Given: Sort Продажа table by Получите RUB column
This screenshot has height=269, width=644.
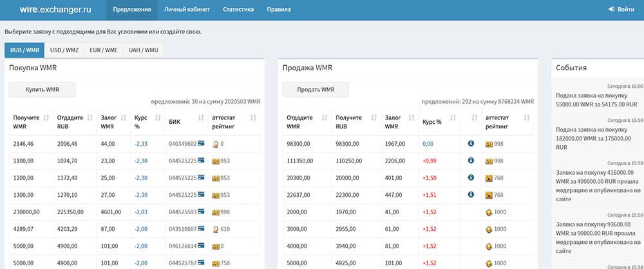Looking at the screenshot, I should tap(374, 117).
